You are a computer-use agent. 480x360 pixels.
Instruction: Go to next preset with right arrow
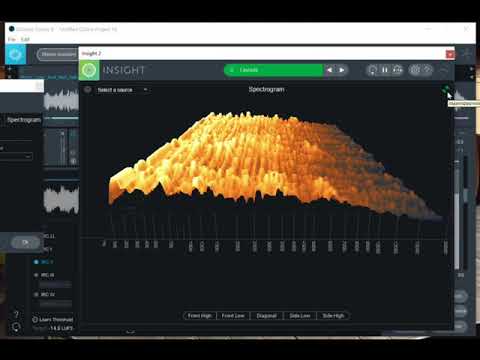pos(342,70)
